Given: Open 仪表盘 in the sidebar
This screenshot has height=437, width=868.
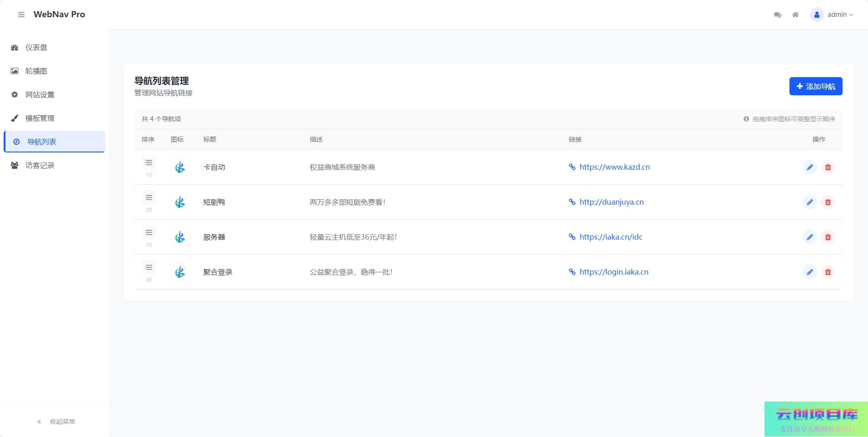Looking at the screenshot, I should (x=36, y=47).
